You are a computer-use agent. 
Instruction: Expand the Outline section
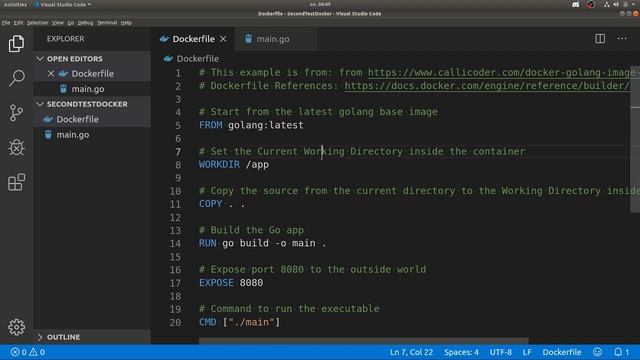[40, 337]
